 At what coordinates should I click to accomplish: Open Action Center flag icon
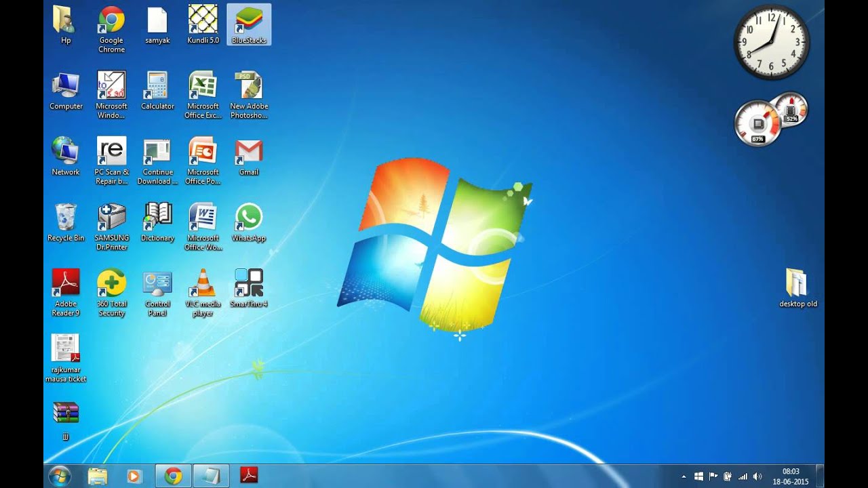coord(713,477)
